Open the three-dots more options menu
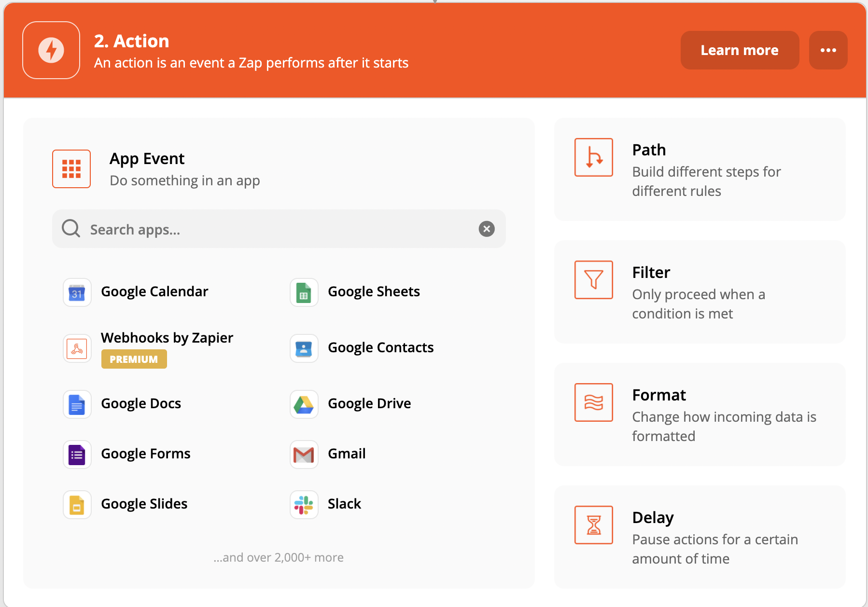This screenshot has height=607, width=868. click(828, 50)
